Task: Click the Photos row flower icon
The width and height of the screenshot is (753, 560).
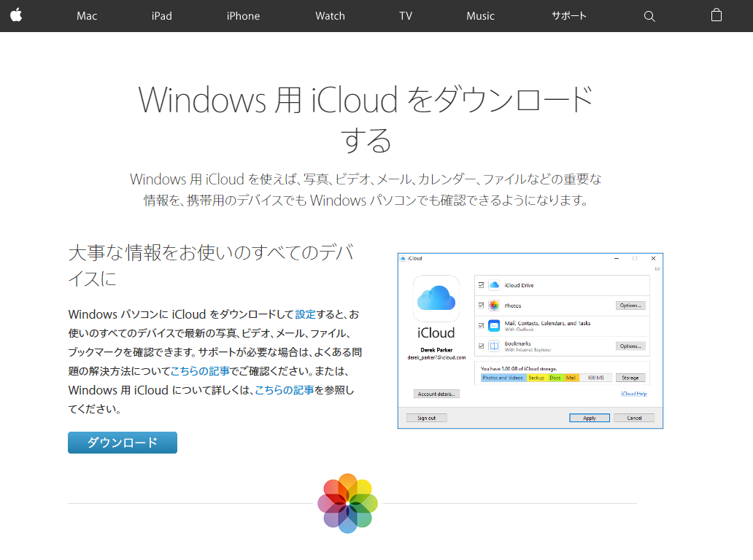Action: pyautogui.click(x=494, y=306)
